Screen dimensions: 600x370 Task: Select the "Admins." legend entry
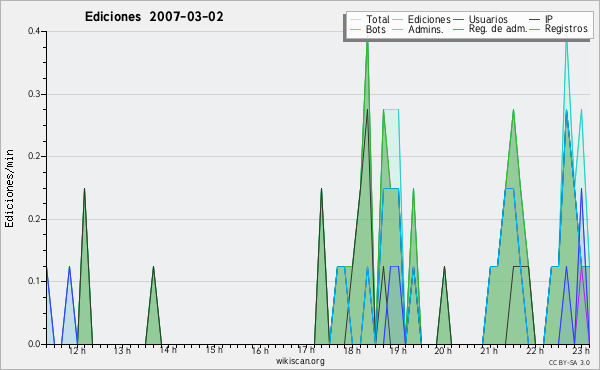(426, 29)
